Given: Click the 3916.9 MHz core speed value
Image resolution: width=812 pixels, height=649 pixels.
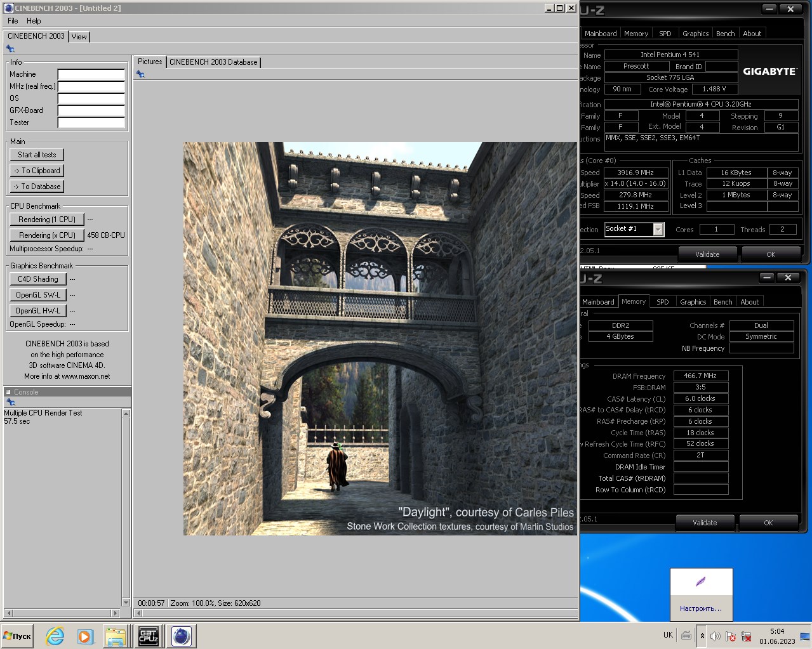Looking at the screenshot, I should pos(636,173).
